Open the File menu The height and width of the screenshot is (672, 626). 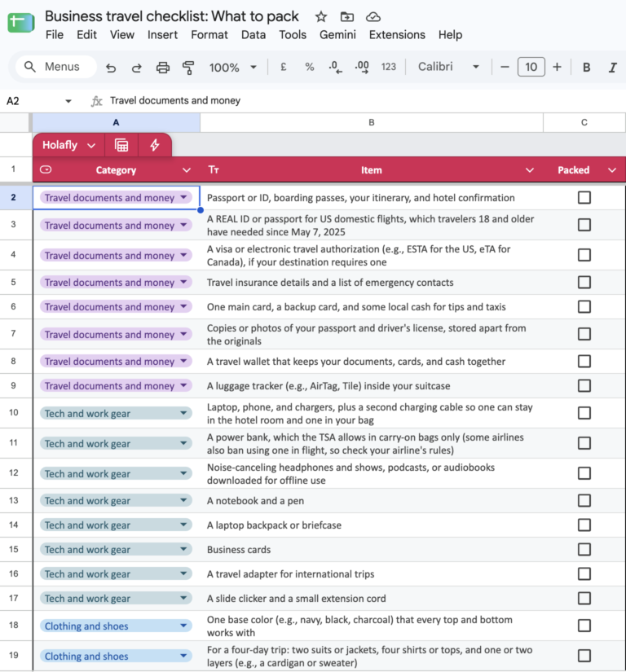coord(55,35)
